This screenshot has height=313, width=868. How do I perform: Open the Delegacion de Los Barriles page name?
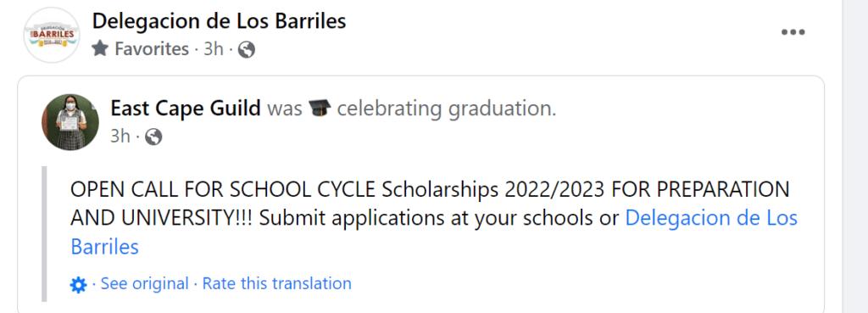[x=220, y=21]
